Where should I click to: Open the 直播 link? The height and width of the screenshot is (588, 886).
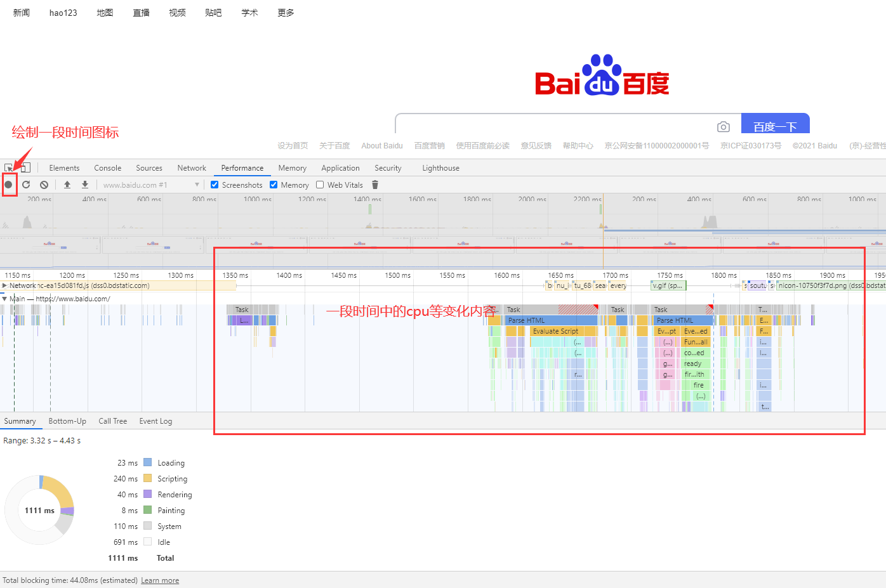pos(142,13)
